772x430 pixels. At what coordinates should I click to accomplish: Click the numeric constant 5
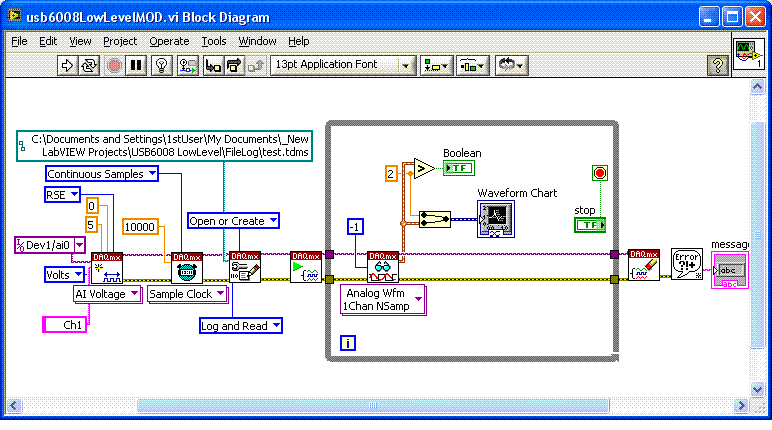91,225
